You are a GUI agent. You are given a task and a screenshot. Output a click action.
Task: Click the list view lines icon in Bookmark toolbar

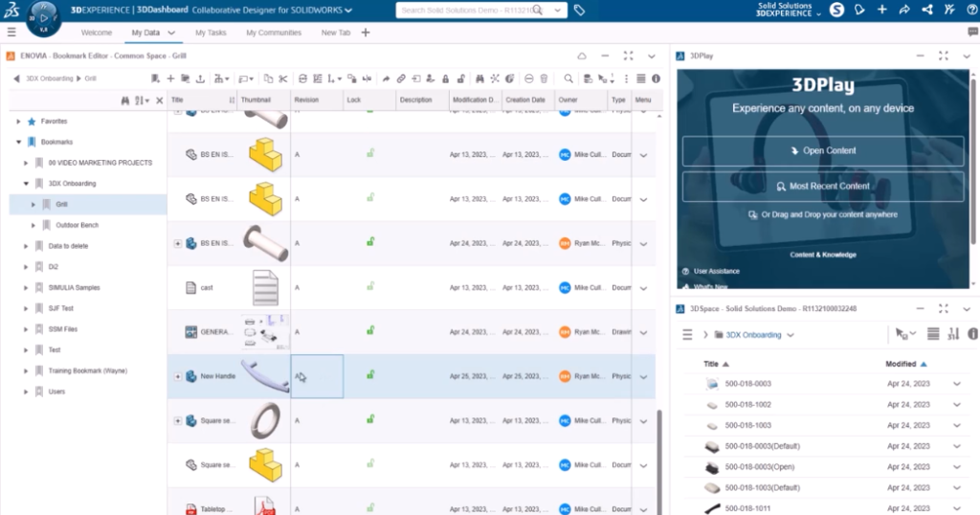click(x=640, y=78)
